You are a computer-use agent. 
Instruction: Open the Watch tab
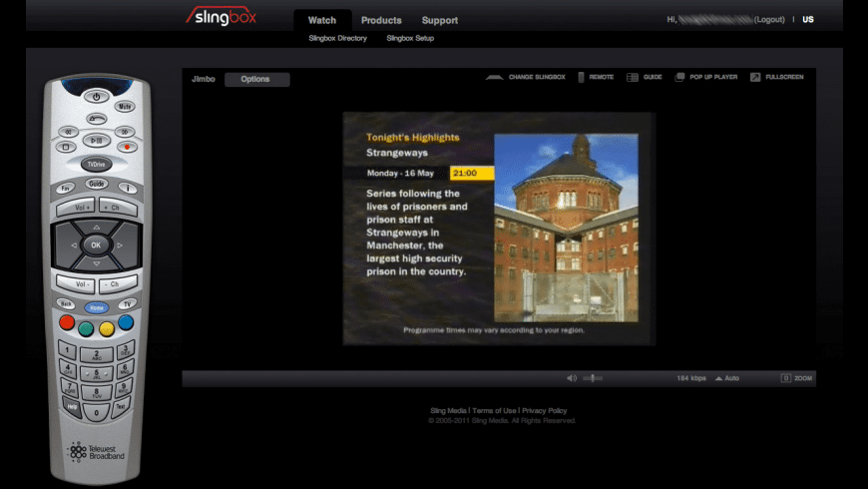[322, 20]
